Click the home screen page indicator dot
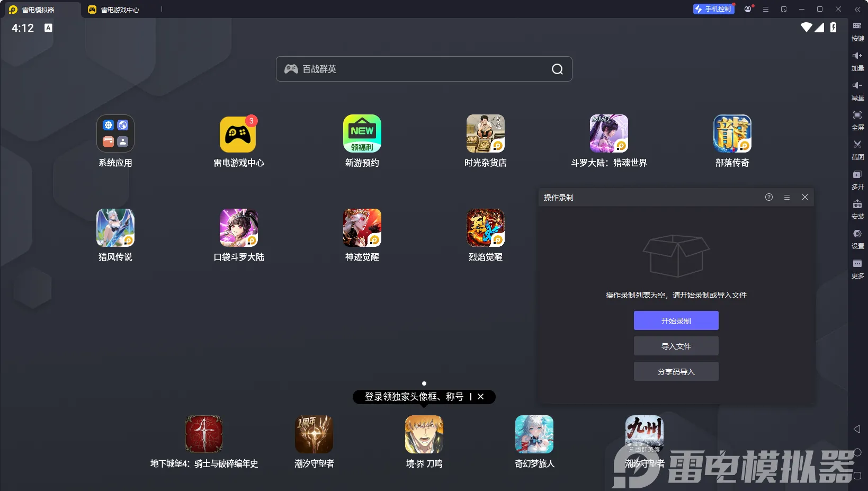Image resolution: width=868 pixels, height=491 pixels. [424, 383]
